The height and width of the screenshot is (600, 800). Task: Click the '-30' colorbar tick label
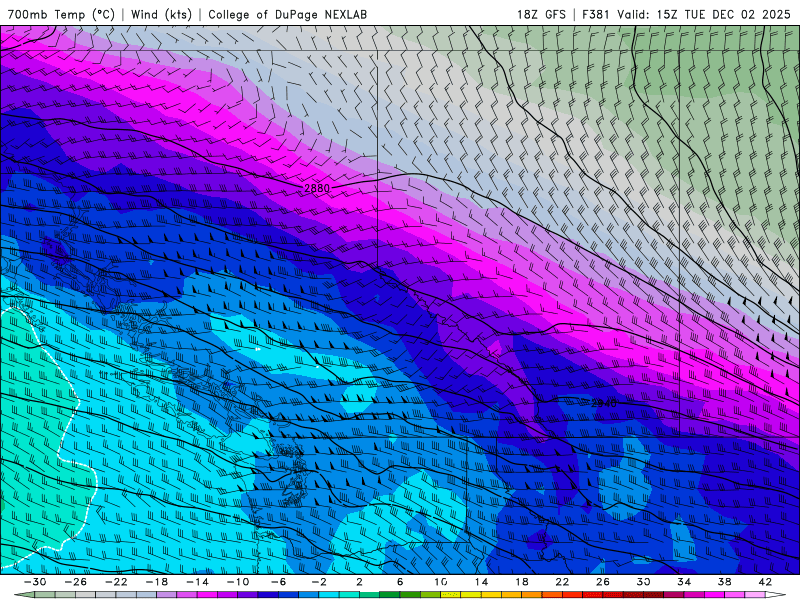coord(35,582)
